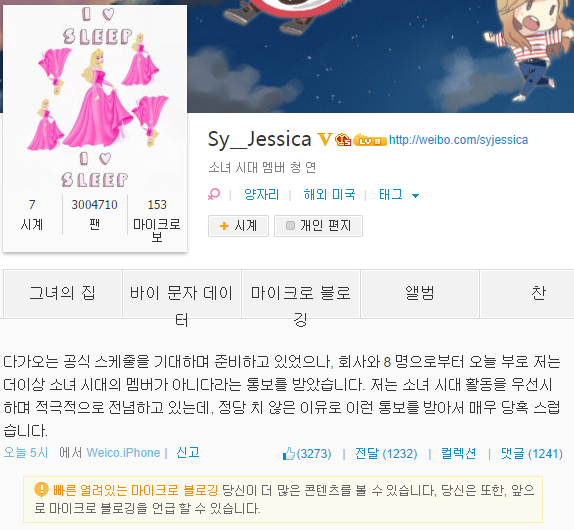Click the 3004710 팬 followers count
574x530 pixels.
click(x=94, y=214)
